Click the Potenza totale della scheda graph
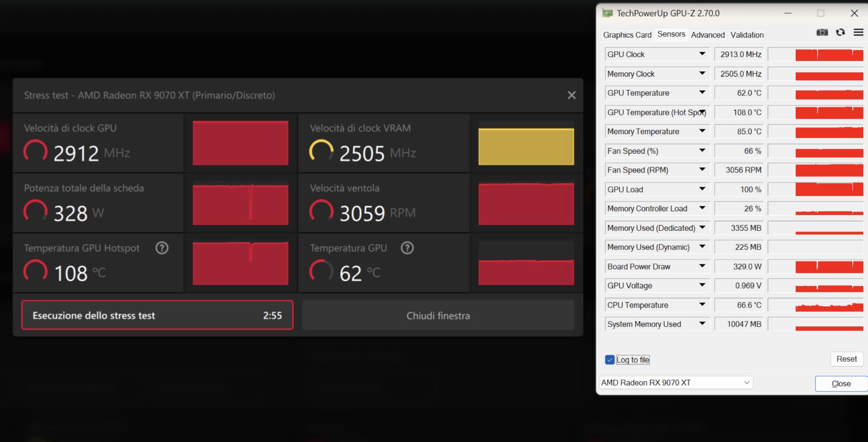868x442 pixels. coord(240,204)
